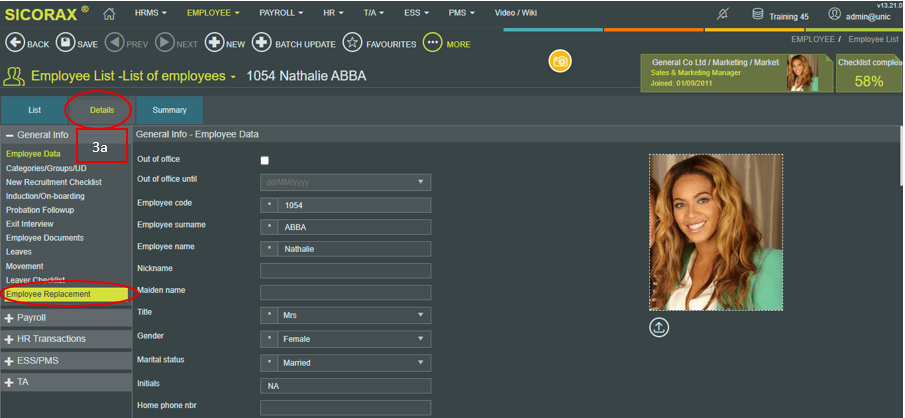
Task: Click the Favourites star icon
Action: pyautogui.click(x=352, y=43)
